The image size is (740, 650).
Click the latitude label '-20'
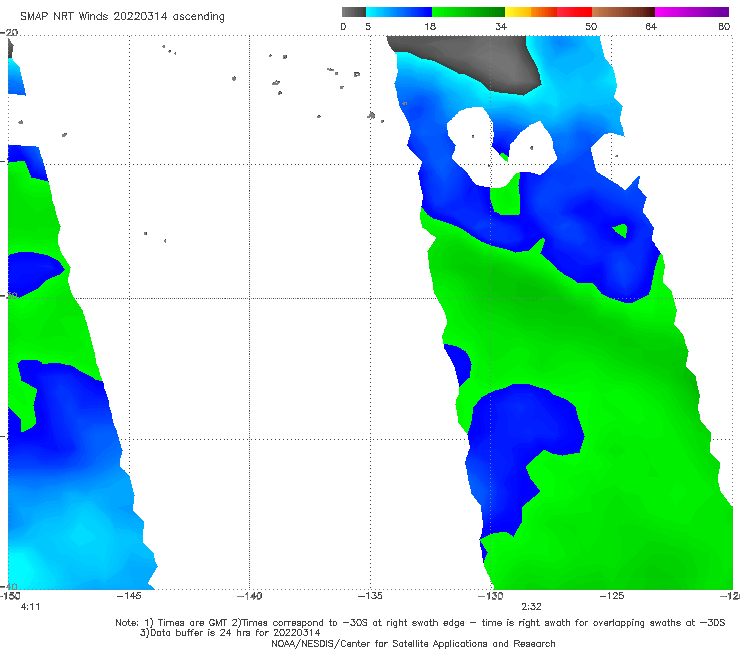coord(9,33)
